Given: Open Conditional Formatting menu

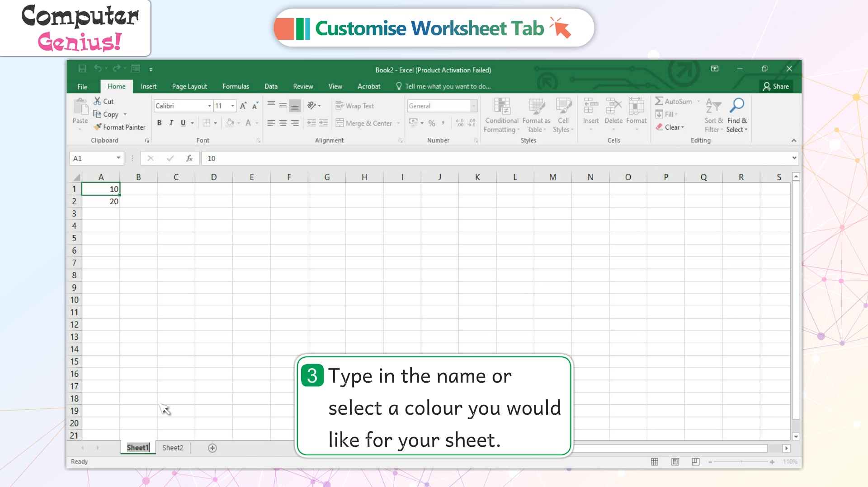Looking at the screenshot, I should click(502, 115).
